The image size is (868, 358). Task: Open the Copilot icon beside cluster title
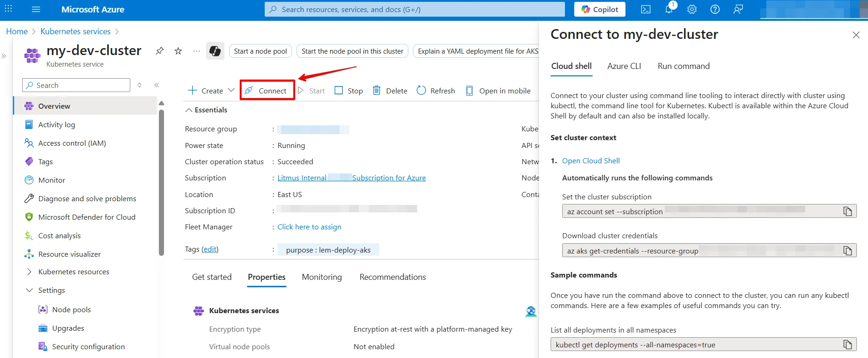(x=215, y=51)
